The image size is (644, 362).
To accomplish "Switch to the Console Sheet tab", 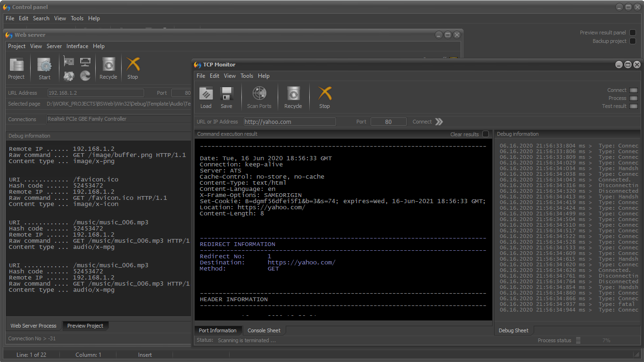I will pyautogui.click(x=264, y=330).
